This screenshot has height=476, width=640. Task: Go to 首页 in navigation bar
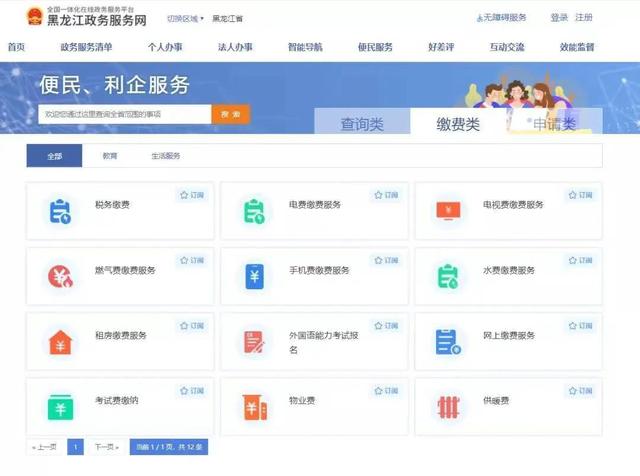pos(16,47)
